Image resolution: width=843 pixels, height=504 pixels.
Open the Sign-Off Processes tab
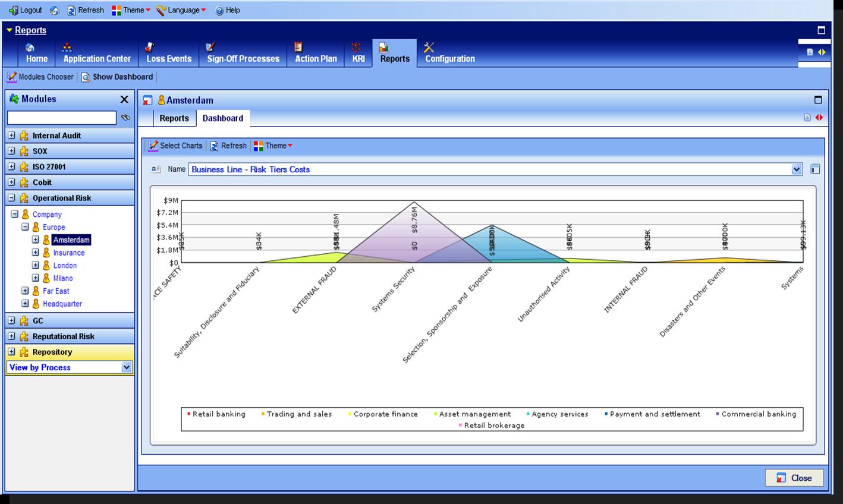click(243, 53)
